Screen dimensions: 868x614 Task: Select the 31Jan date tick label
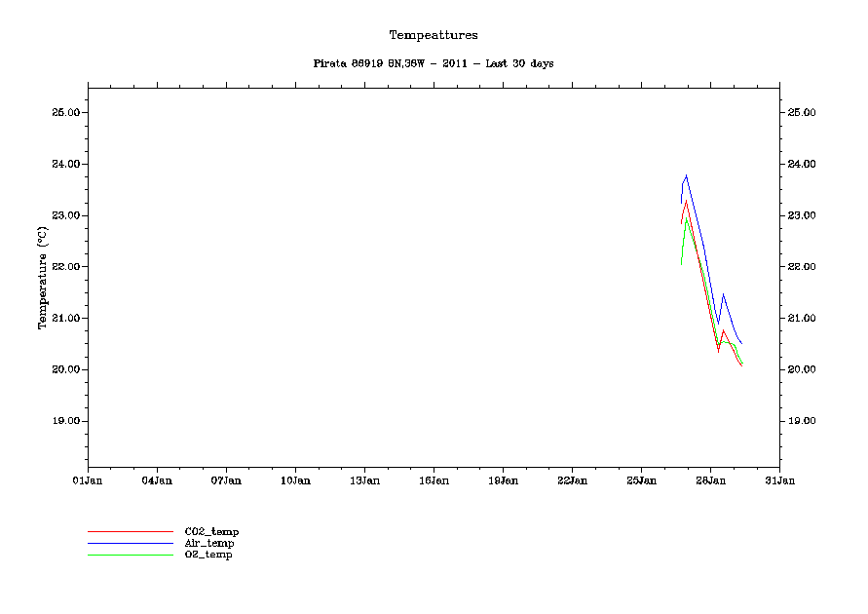779,480
